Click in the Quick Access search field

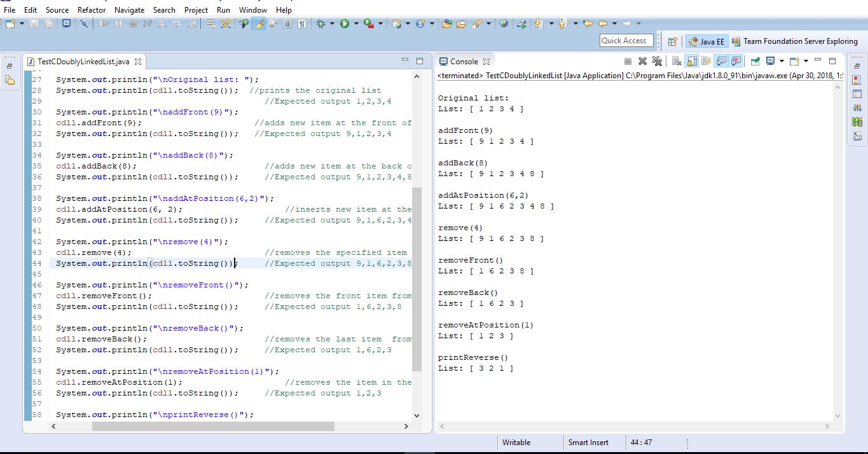(626, 40)
